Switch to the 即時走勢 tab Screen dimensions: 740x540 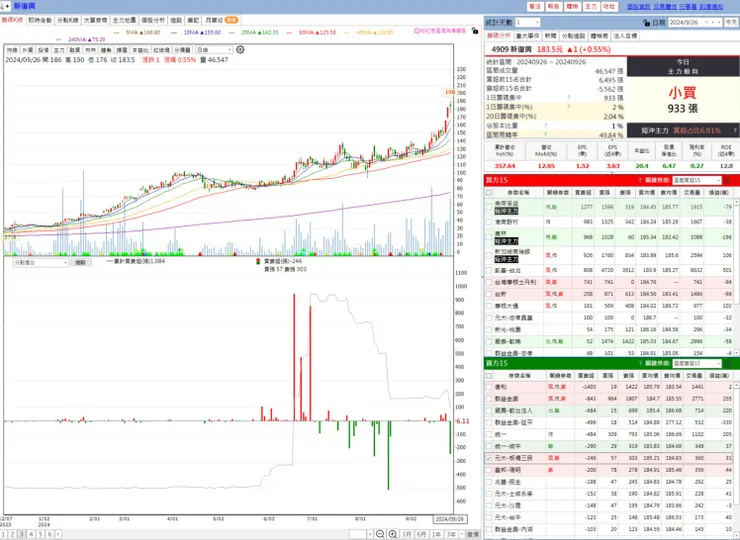tap(40, 20)
